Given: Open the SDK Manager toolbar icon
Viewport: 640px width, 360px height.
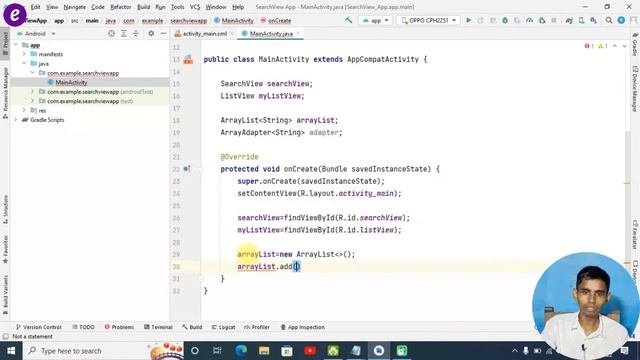Looking at the screenshot, I should (x=593, y=20).
